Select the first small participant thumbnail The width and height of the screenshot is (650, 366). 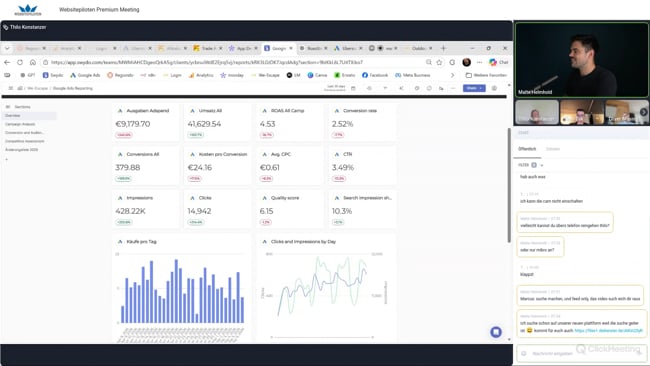click(536, 112)
